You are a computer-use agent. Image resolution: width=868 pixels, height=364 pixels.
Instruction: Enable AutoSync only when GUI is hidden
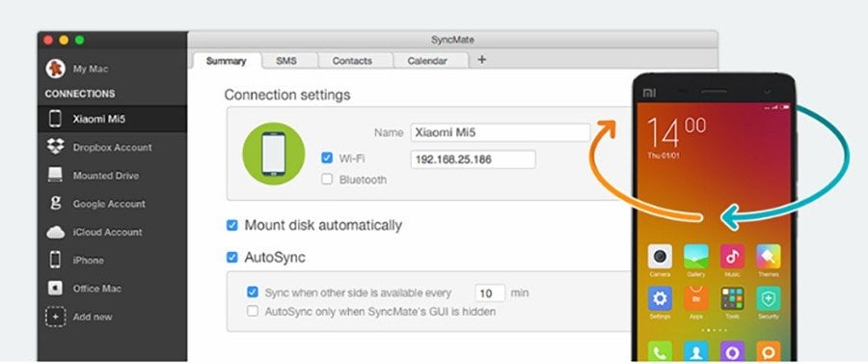pyautogui.click(x=253, y=311)
